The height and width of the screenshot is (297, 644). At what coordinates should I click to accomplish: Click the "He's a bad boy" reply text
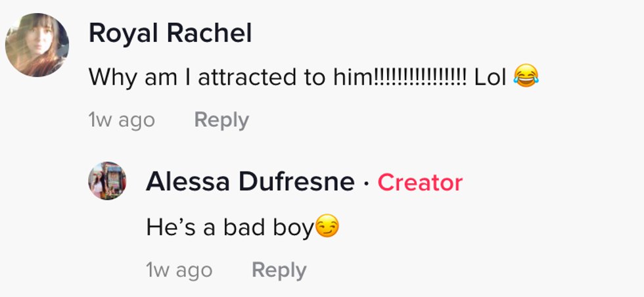[230, 227]
